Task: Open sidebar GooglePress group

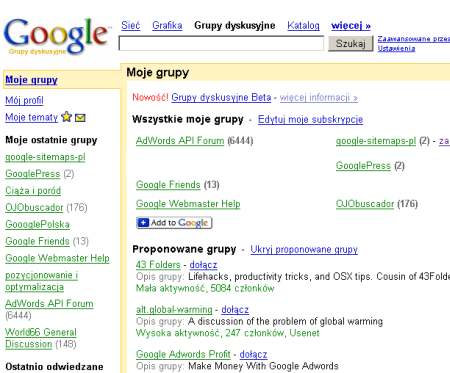Action: (33, 174)
